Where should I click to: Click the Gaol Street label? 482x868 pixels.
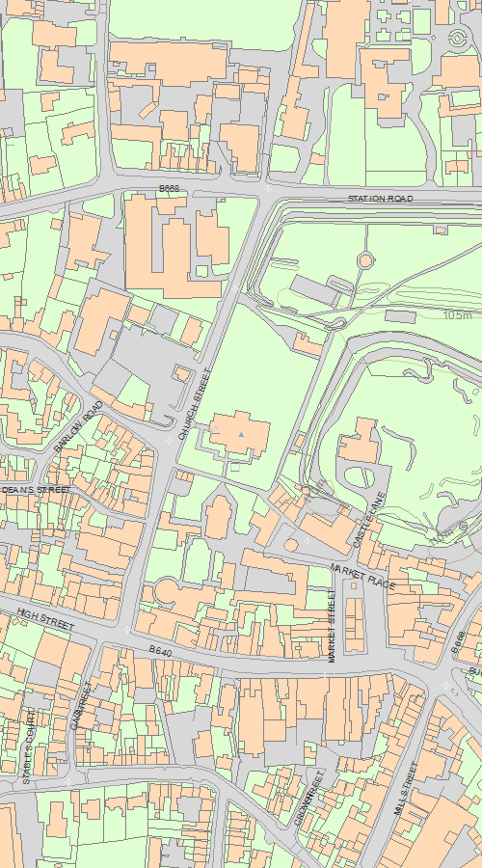pos(82,706)
